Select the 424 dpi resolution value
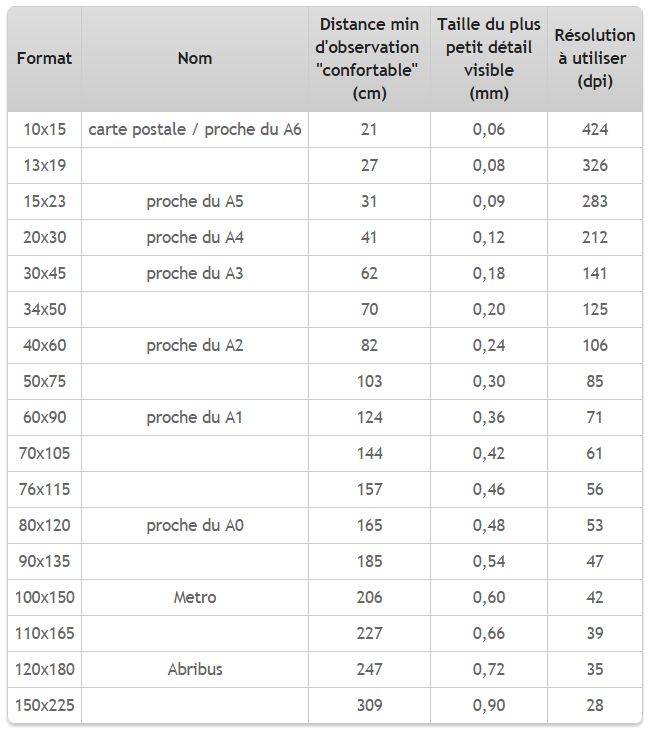Screen dimensions: 651x730 [595, 129]
